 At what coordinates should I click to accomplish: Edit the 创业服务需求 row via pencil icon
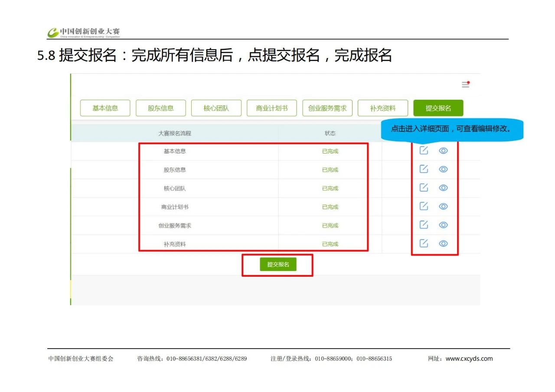point(424,225)
